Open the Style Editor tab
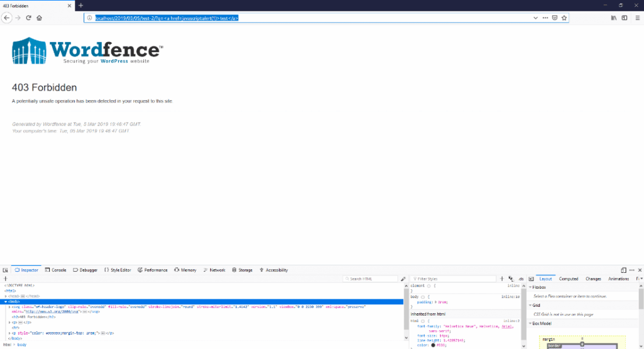 (118, 270)
